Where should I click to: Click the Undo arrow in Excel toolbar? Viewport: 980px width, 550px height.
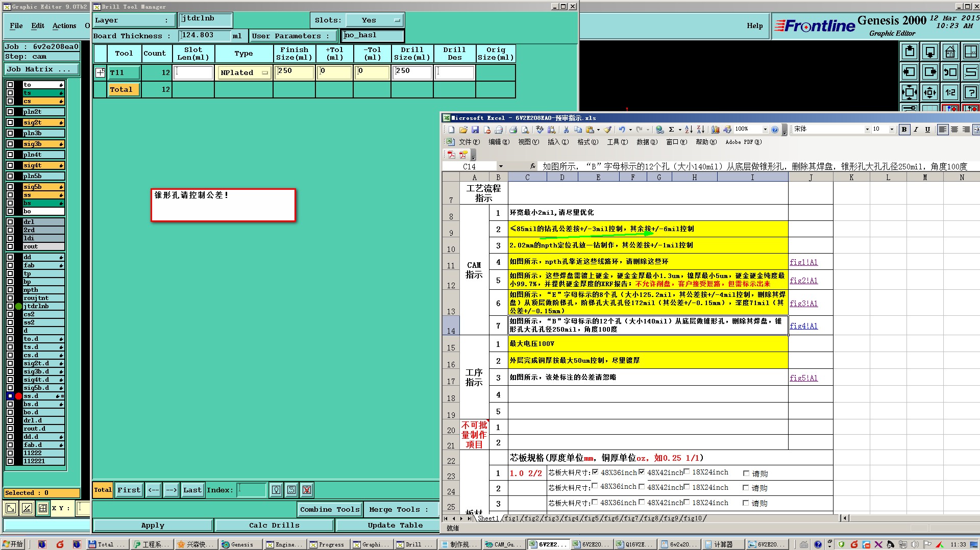622,130
